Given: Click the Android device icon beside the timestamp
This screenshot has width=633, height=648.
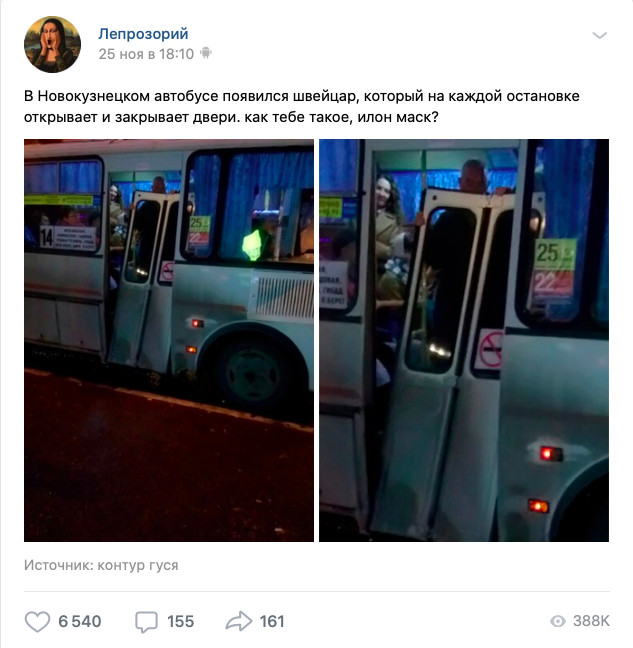Looking at the screenshot, I should click(x=206, y=53).
